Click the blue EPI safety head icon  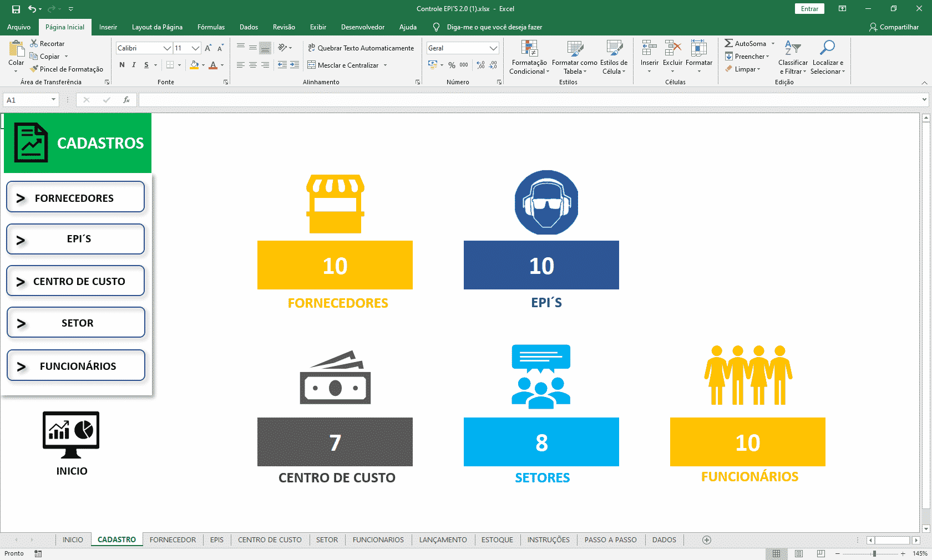[546, 202]
